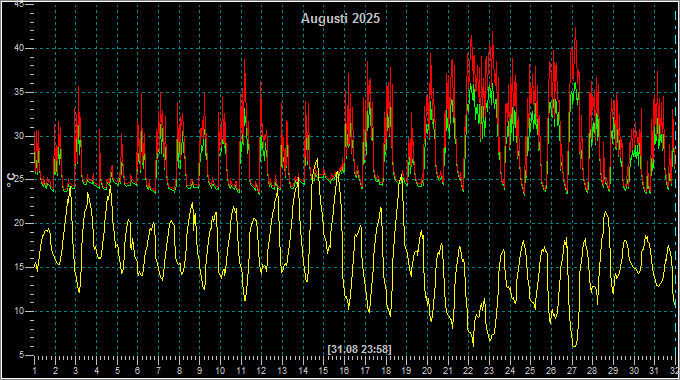Click the y-axis value '5'
Viewport: 680px width, 380px height.
[x=21, y=355]
